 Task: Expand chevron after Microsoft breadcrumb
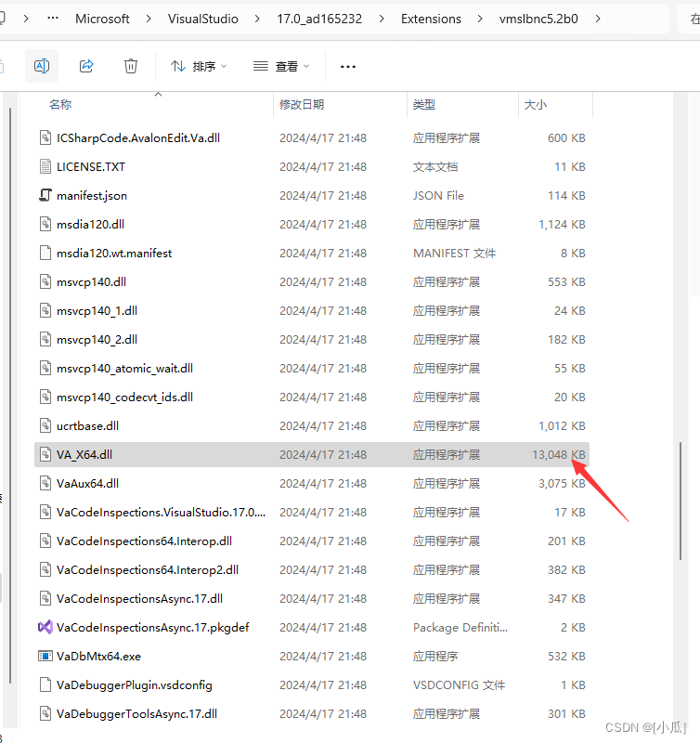(x=149, y=19)
